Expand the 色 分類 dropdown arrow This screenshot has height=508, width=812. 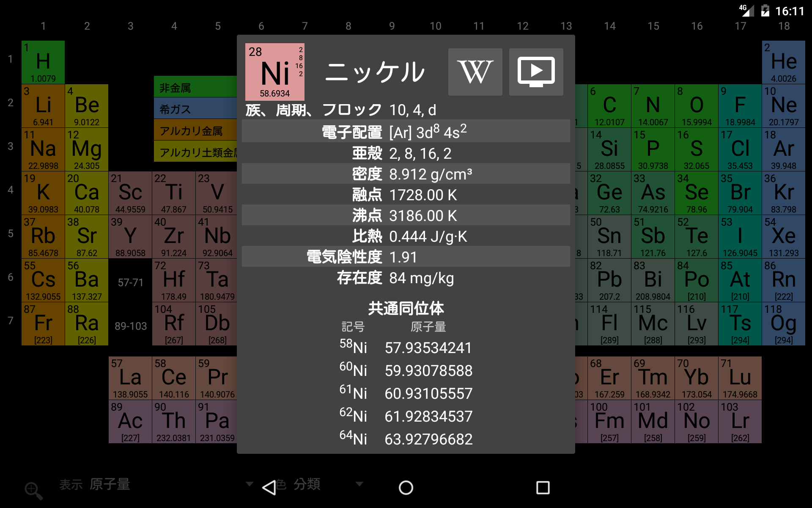(x=359, y=484)
